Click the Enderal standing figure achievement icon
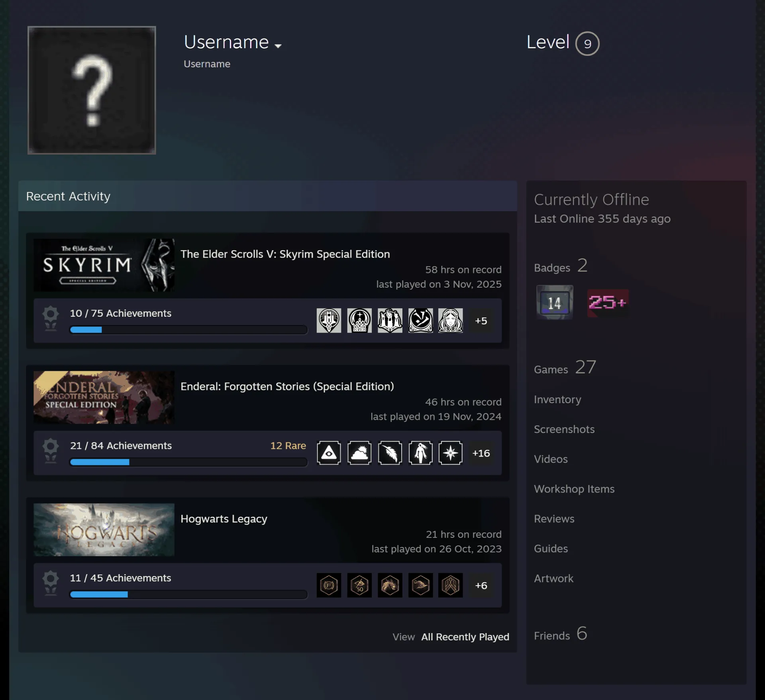Viewport: 765px width, 700px height. tap(420, 453)
